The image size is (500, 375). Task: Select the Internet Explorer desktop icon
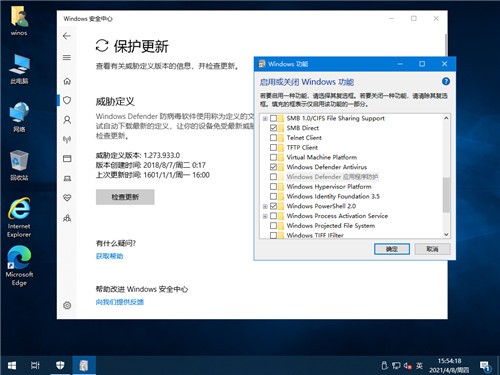pyautogui.click(x=19, y=217)
